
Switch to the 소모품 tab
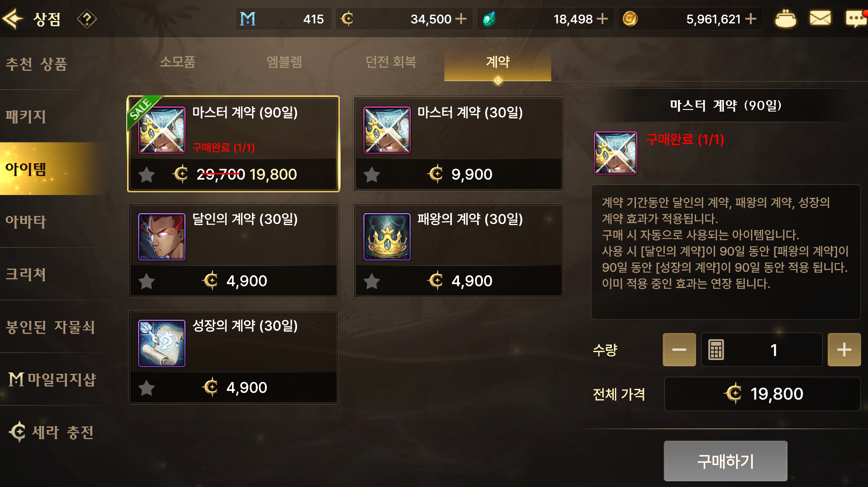click(x=177, y=62)
